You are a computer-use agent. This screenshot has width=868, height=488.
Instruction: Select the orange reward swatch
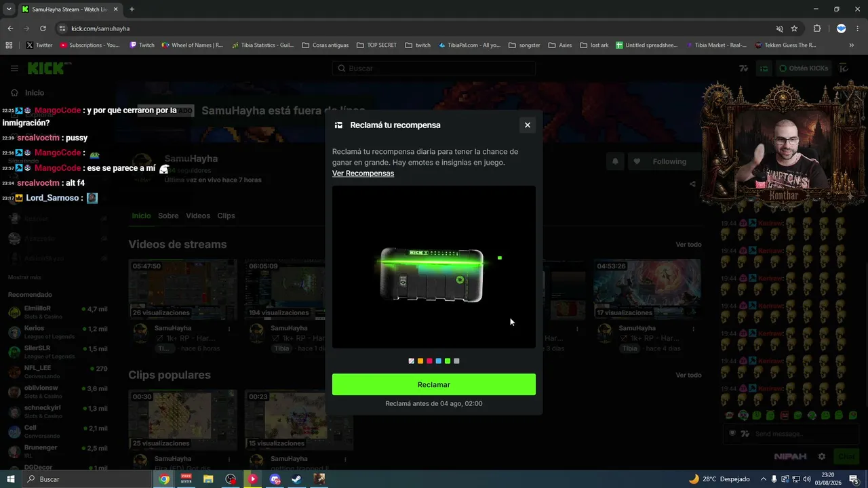420,361
